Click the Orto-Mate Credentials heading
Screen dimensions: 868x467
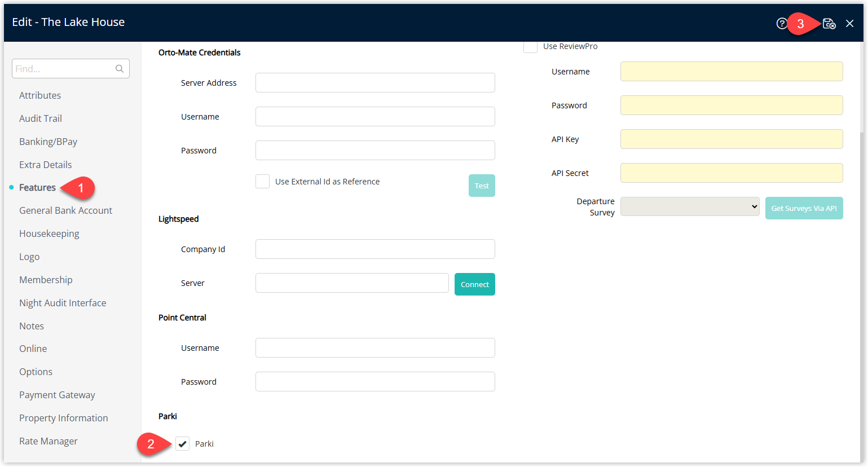199,52
